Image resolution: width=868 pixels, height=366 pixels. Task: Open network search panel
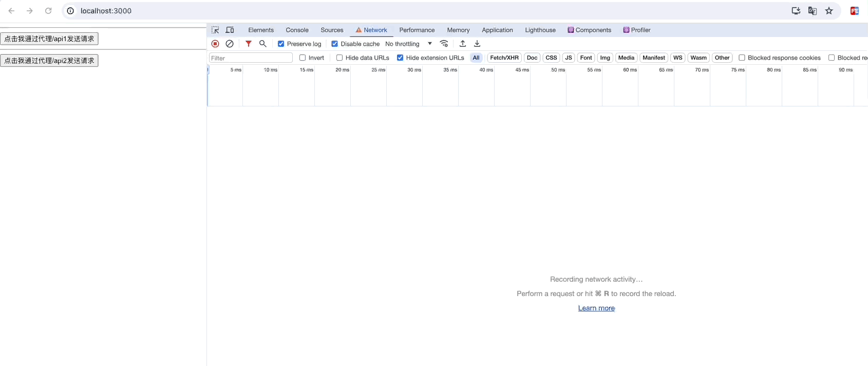point(263,44)
